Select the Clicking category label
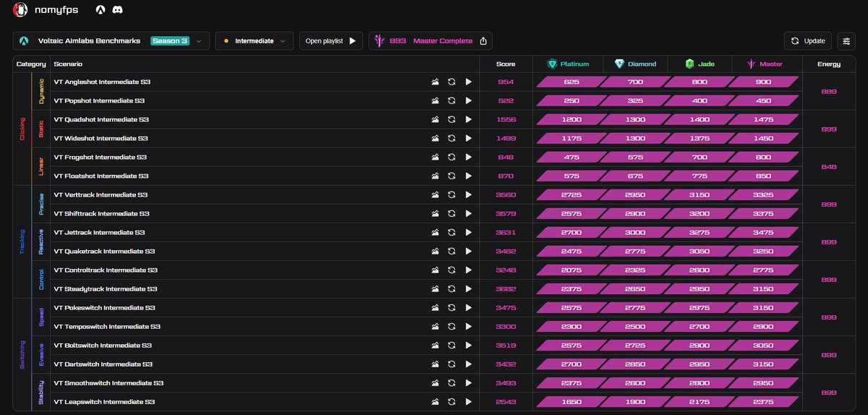This screenshot has width=868, height=415. click(22, 129)
